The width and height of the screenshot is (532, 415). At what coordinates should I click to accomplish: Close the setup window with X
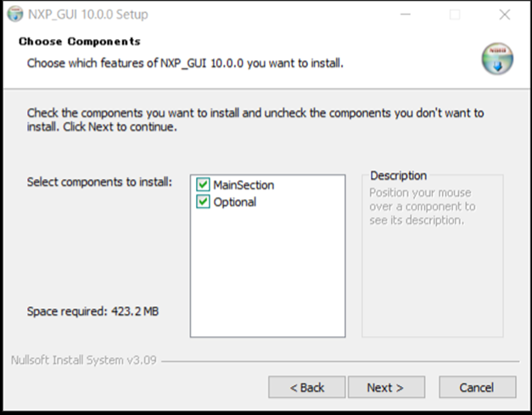click(x=504, y=14)
